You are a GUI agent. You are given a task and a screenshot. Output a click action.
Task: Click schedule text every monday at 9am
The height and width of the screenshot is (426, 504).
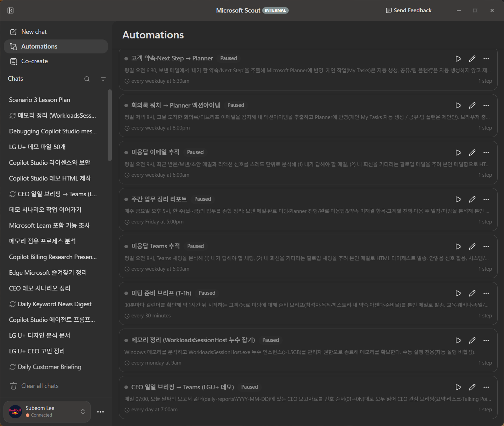(156, 363)
